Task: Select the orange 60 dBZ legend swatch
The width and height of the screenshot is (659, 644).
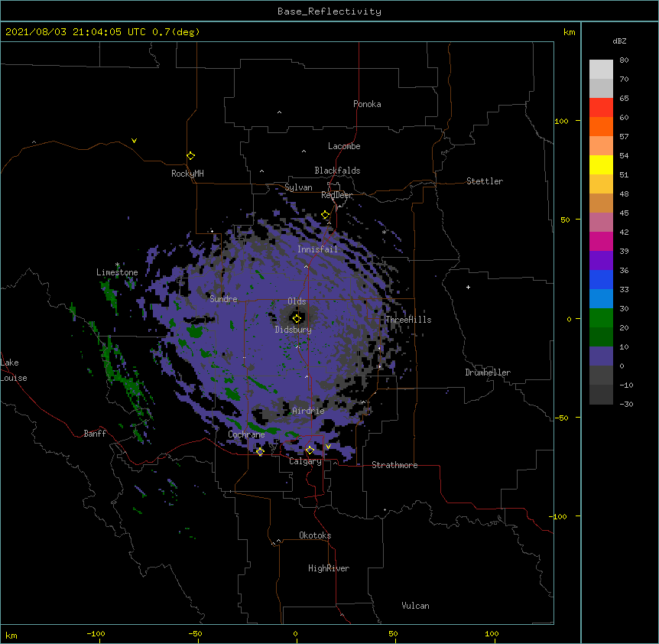Action: tap(601, 126)
